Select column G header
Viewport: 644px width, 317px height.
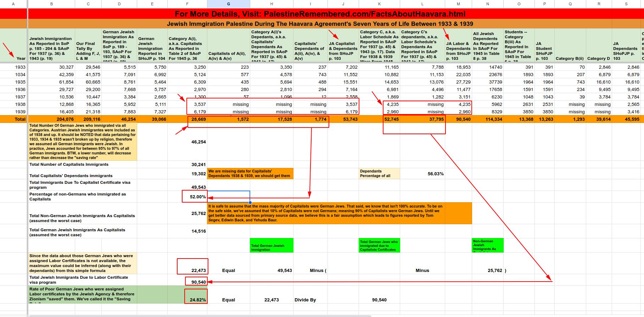point(228,4)
